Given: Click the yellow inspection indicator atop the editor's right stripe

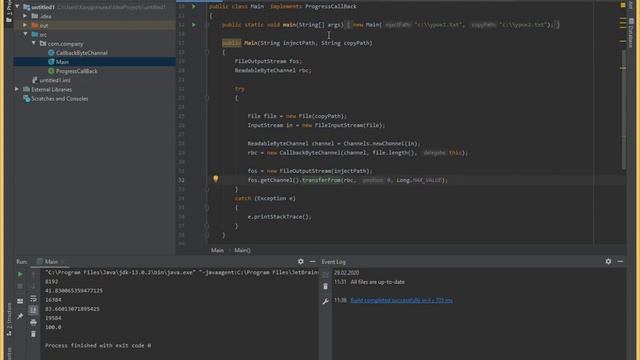Looking at the screenshot, I should 623,5.
